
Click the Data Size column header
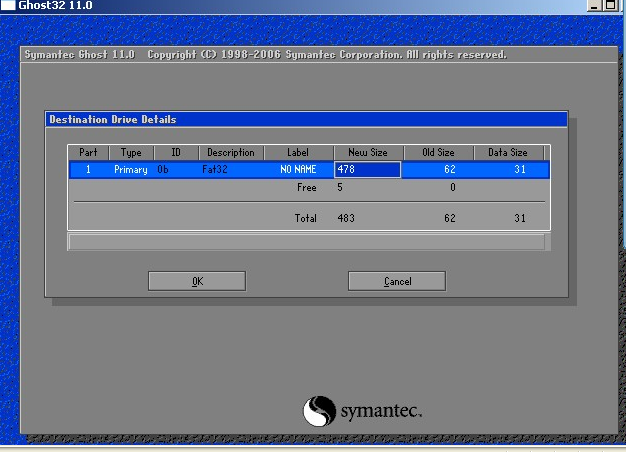pos(508,153)
